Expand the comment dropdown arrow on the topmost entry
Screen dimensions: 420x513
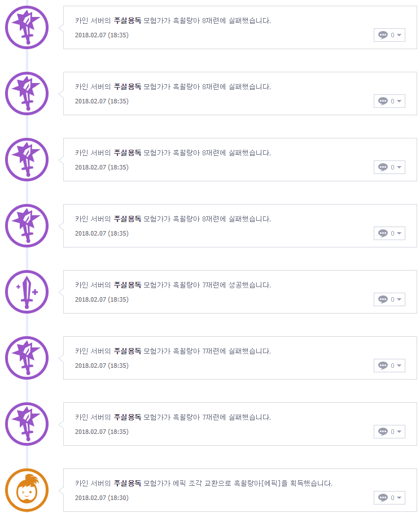pos(399,35)
